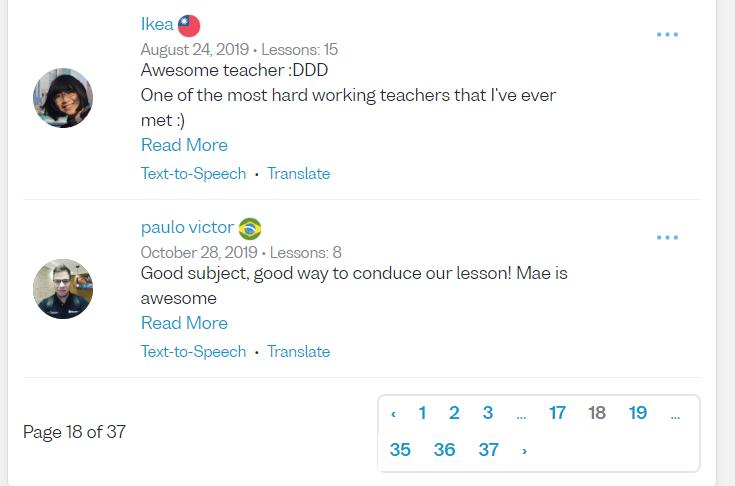Image resolution: width=735 pixels, height=486 pixels.
Task: Open the Ikea username link
Action: [157, 25]
